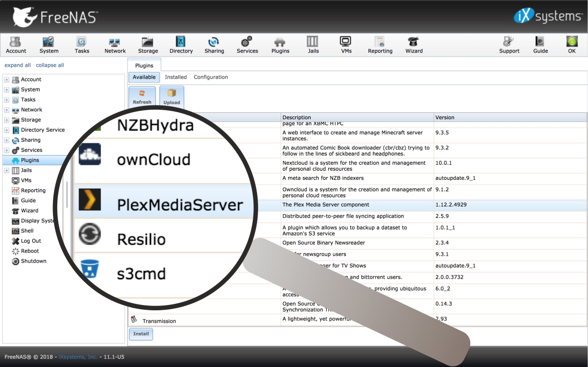Expand the Sharing tree node
The image size is (588, 367).
6,140
